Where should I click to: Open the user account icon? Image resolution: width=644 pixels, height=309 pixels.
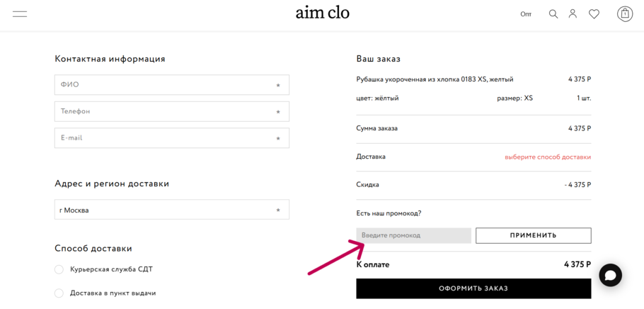click(x=573, y=14)
